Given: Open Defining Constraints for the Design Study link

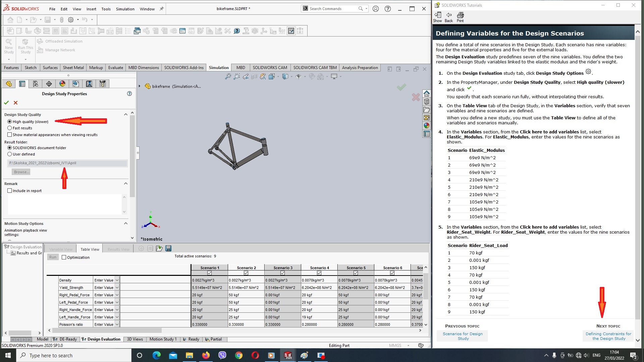Looking at the screenshot, I should (x=608, y=336).
